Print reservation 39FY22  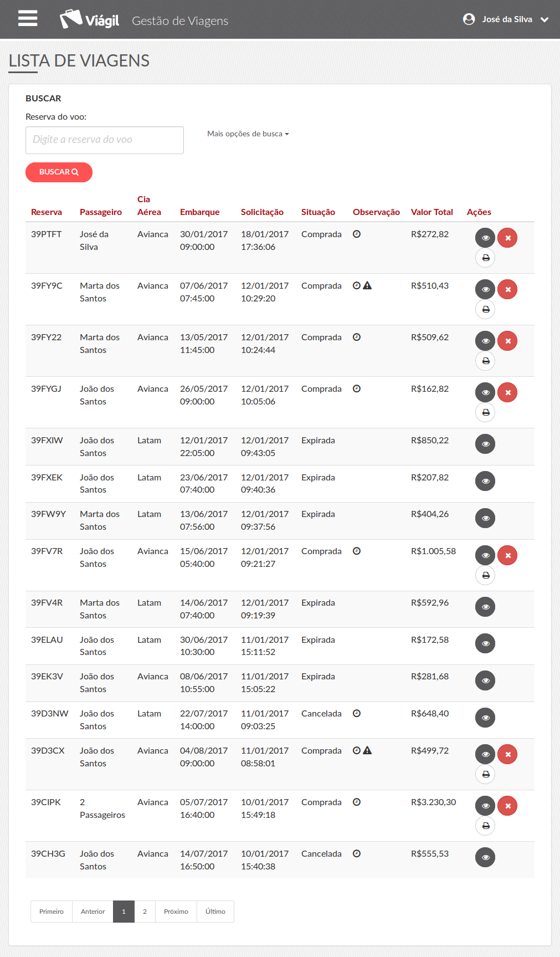pos(485,361)
